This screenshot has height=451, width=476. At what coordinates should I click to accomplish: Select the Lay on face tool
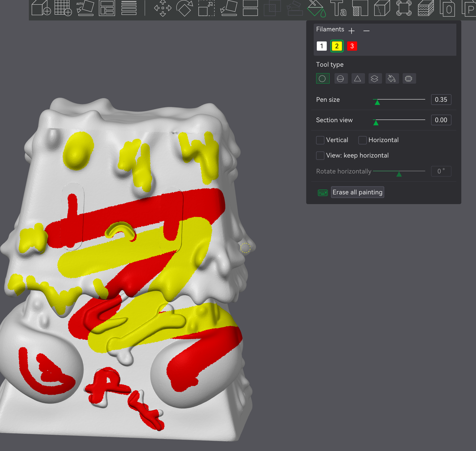229,8
